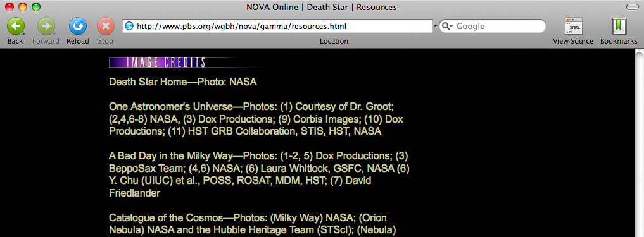Screen dimensions: 644x237
Task: Click the text "One Astronomer's Universe"
Action: [x=170, y=107]
